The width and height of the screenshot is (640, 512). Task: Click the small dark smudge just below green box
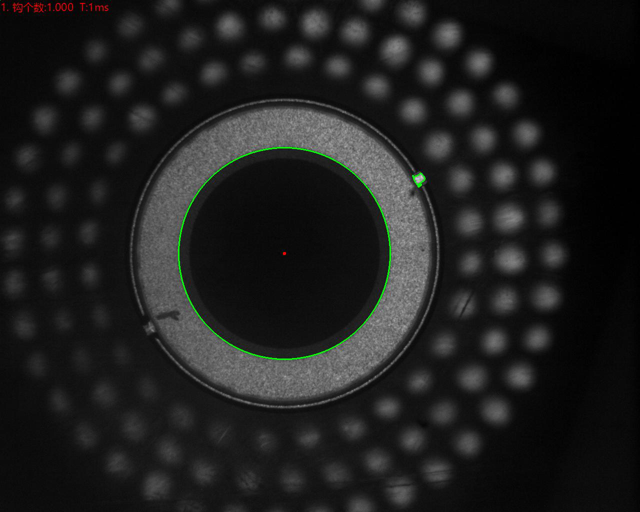click(x=414, y=194)
